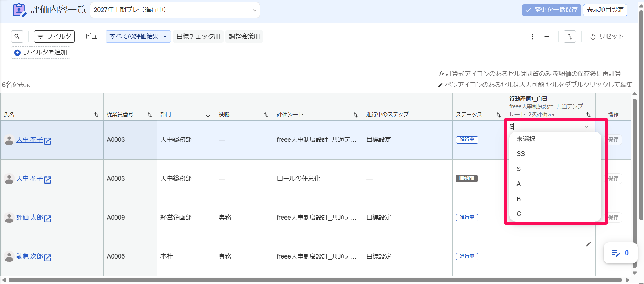Select SS in the rating dropdown
Image resolution: width=644 pixels, height=284 pixels.
point(555,154)
